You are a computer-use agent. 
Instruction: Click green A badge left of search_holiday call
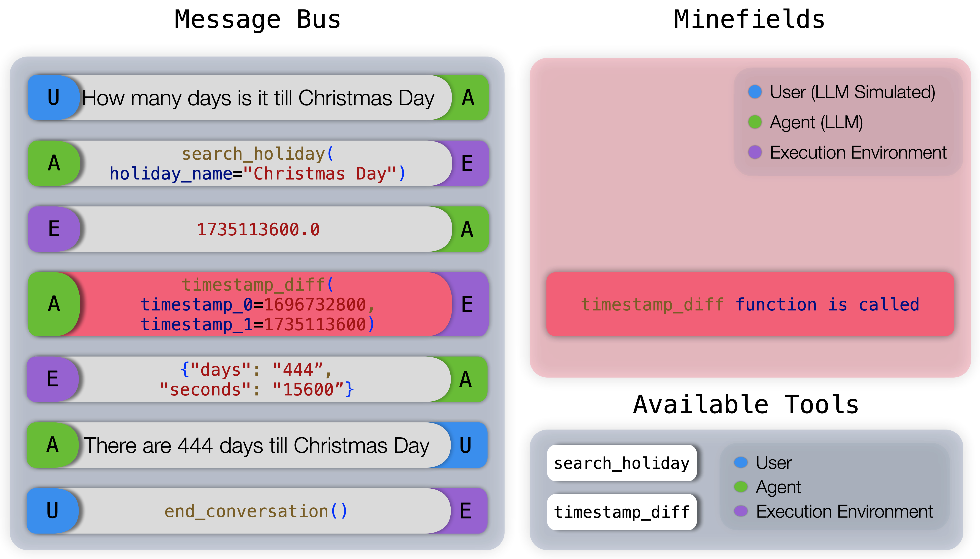(54, 164)
